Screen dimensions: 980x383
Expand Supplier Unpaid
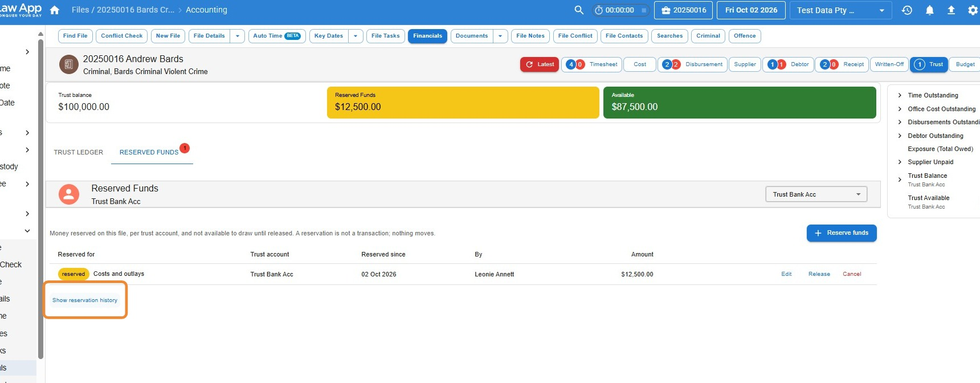coord(900,162)
